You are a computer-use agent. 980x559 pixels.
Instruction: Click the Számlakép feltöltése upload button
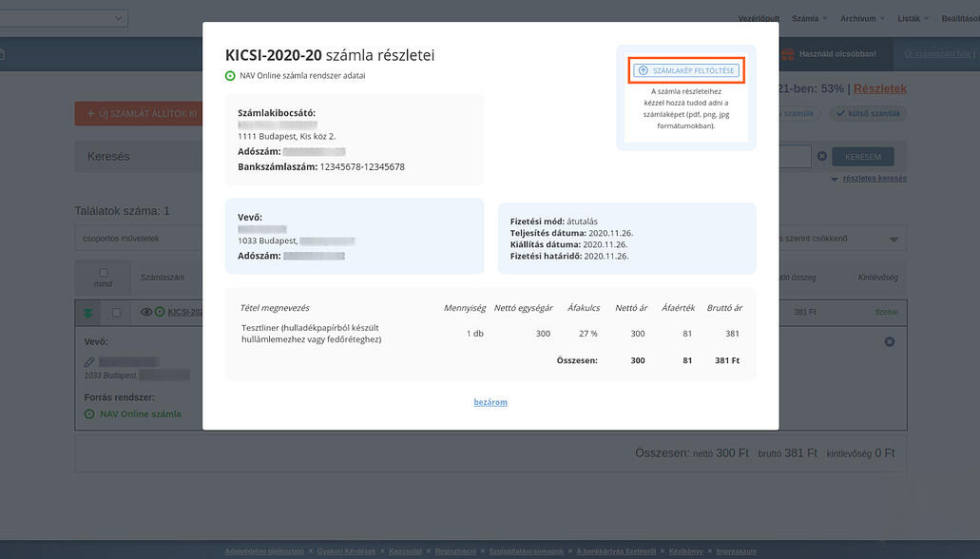[685, 70]
